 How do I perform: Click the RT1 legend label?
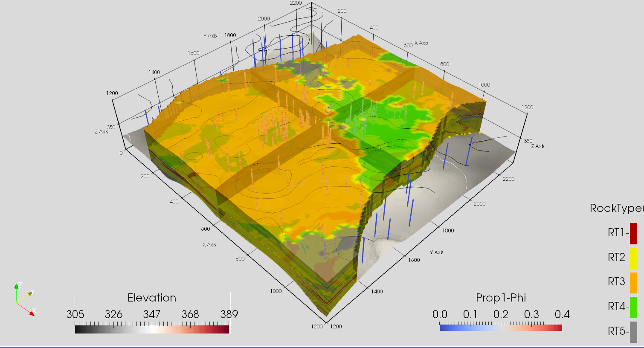point(616,233)
